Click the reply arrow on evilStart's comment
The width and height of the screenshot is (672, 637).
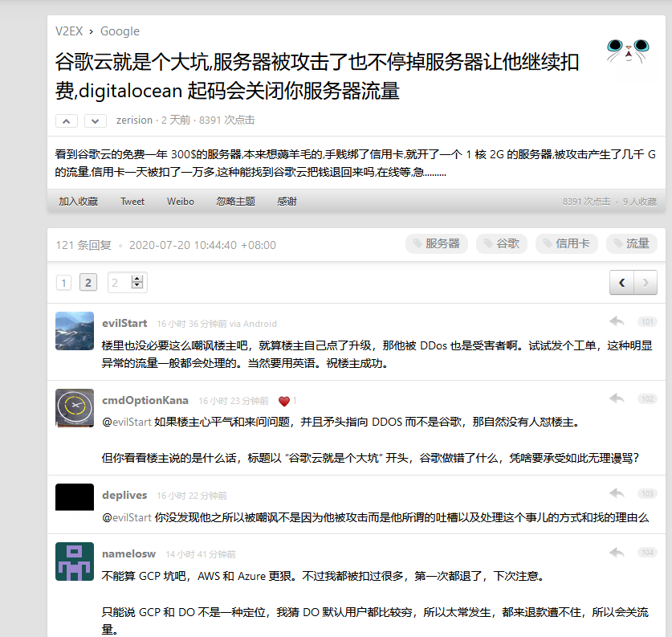click(617, 321)
